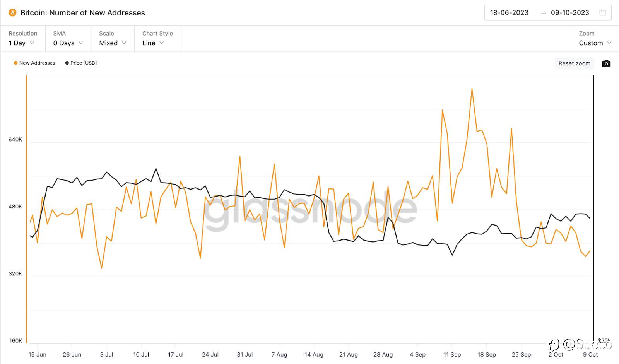This screenshot has height=364, width=619.
Task: Edit the end date 09-10-2023
Action: [570, 13]
